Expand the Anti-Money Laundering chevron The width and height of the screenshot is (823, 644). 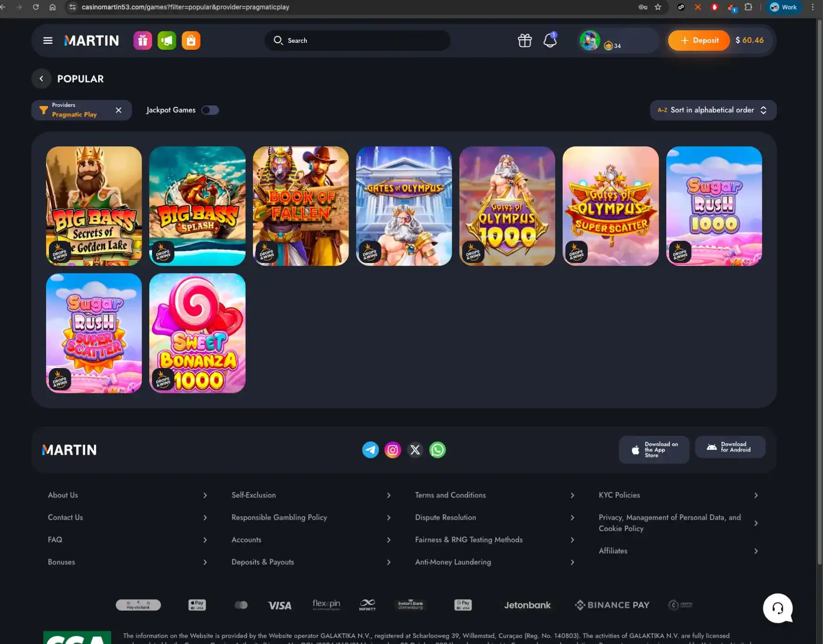[x=572, y=562]
